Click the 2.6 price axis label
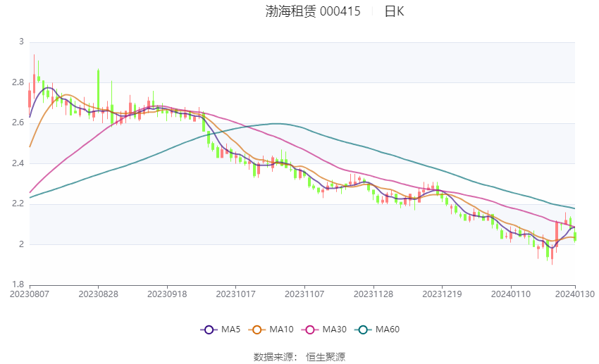Viewport: 599px width, 364px height. [x=18, y=123]
